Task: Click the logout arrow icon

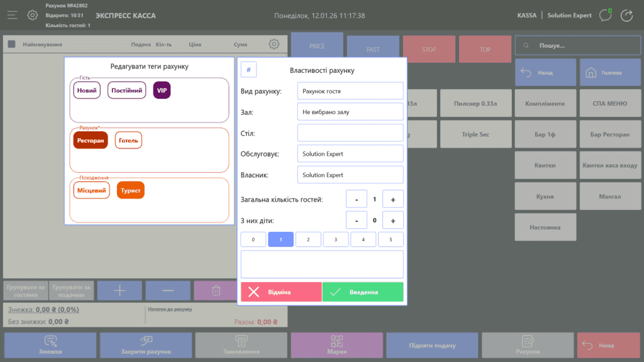Action: 626,15
